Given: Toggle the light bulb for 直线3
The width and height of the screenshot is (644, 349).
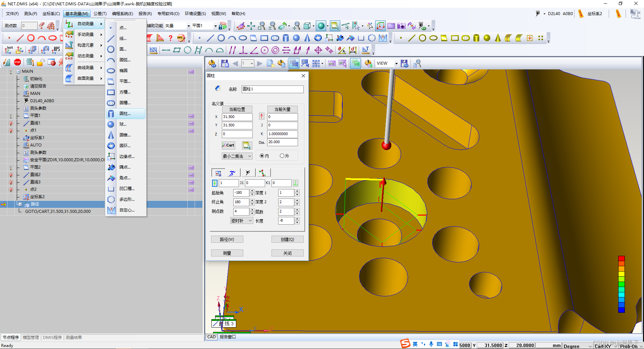Looking at the screenshot, I should click(x=11, y=182).
